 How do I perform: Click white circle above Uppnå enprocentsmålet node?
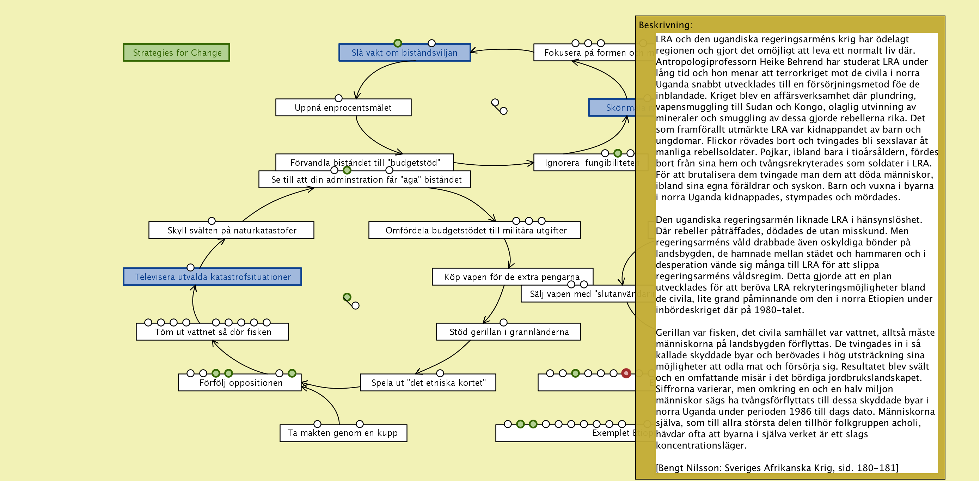point(338,98)
